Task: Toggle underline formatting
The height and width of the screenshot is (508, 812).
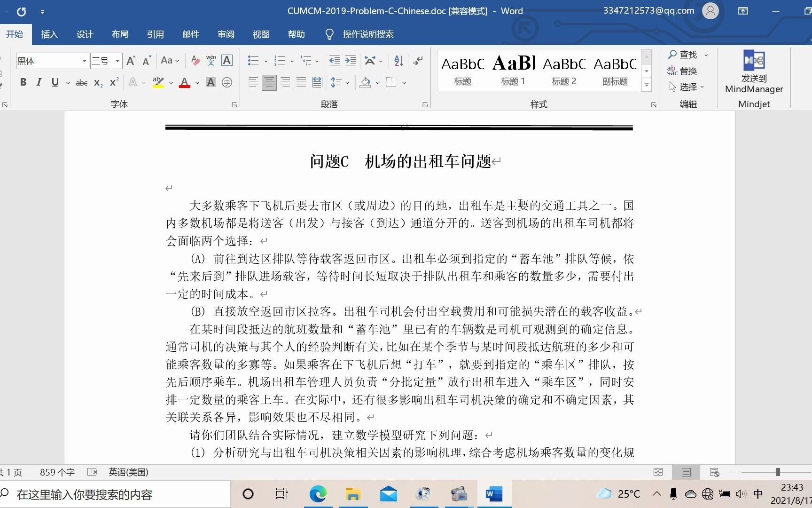Action: [55, 82]
